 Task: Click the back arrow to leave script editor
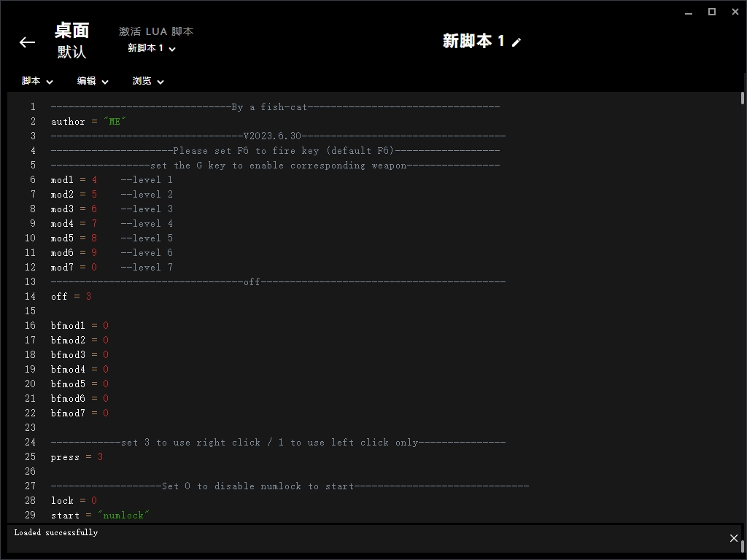[x=27, y=42]
